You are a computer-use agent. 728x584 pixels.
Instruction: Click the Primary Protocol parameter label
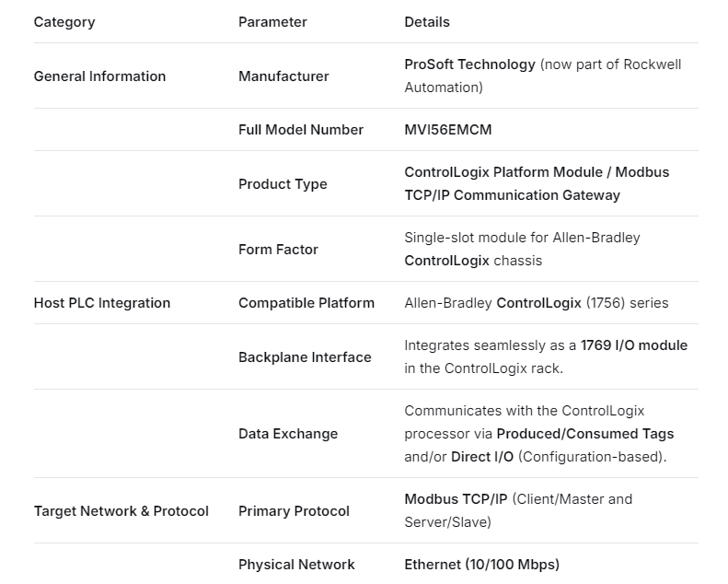pos(294,511)
